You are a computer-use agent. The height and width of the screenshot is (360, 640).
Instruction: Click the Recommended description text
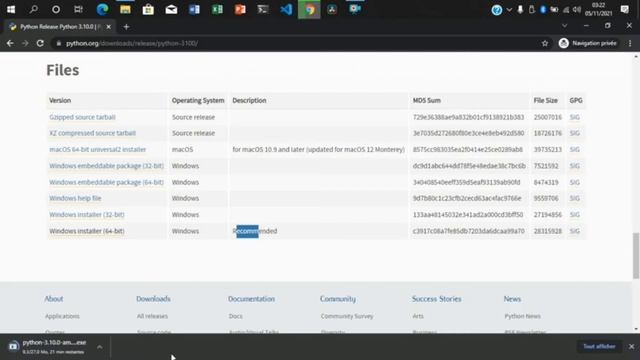click(x=255, y=231)
